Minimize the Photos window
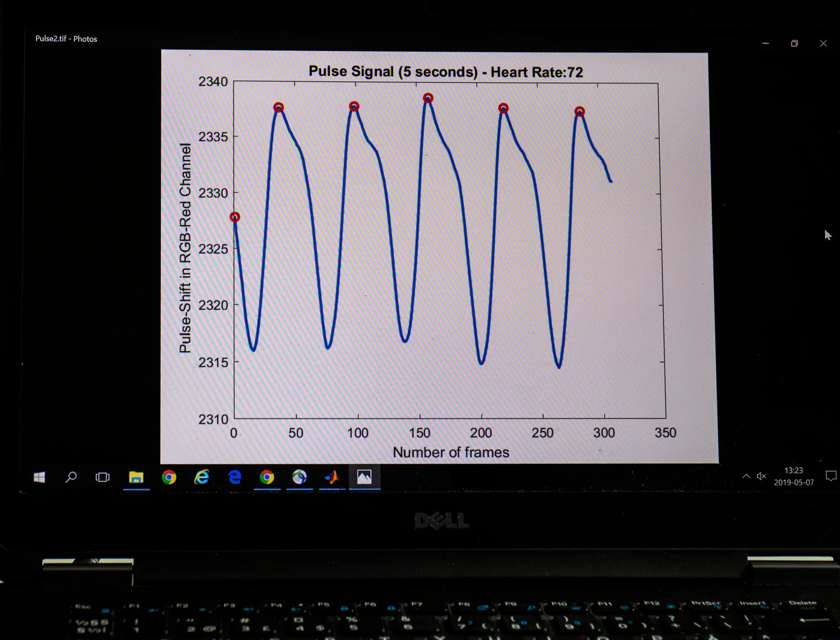 click(x=766, y=43)
